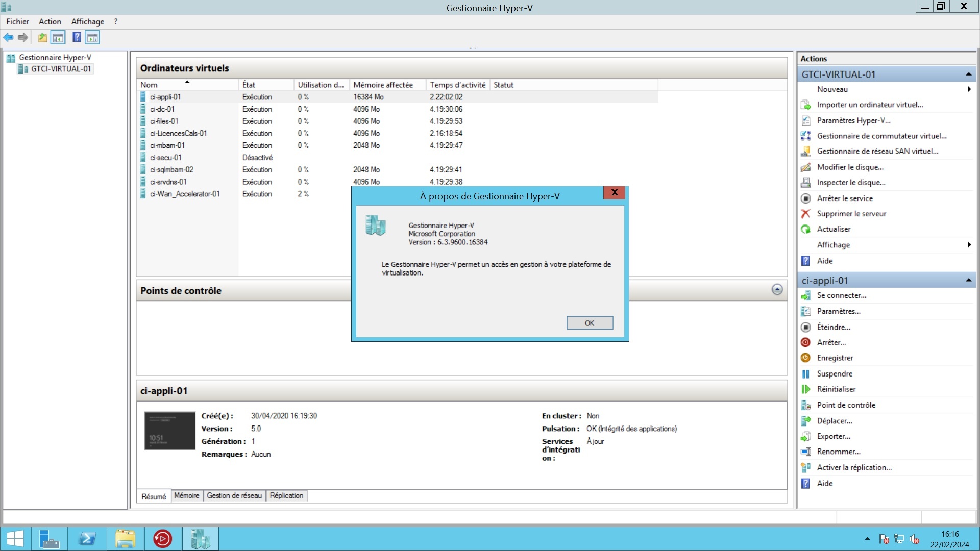Click Se connecter for ci-appli-01
The width and height of the screenshot is (980, 551).
(841, 295)
